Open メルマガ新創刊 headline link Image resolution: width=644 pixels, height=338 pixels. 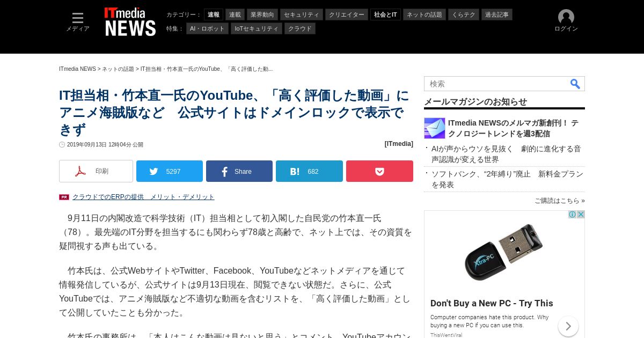[x=513, y=128]
